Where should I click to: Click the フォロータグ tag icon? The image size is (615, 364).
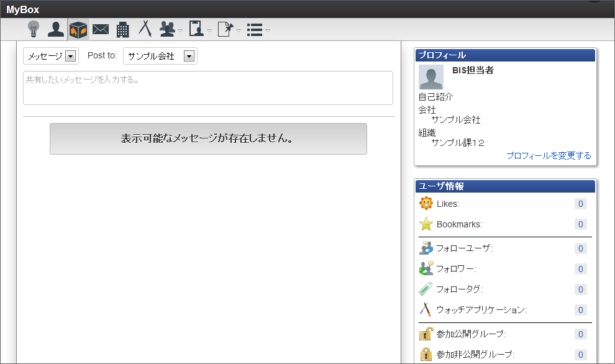[426, 289]
